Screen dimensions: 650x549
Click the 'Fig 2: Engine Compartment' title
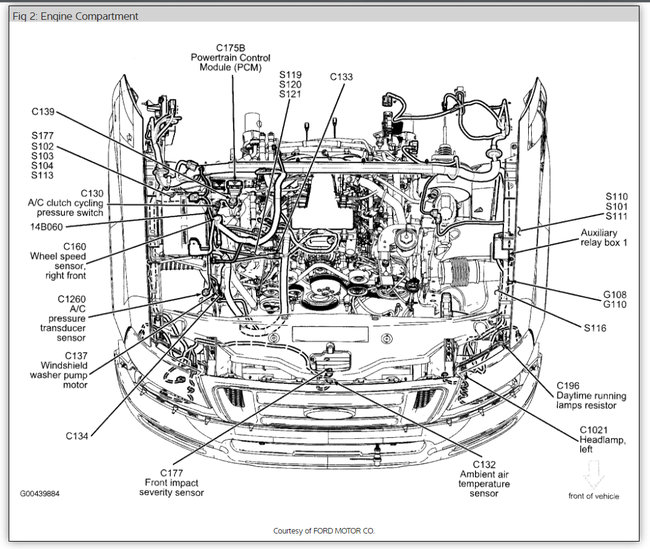pyautogui.click(x=75, y=16)
